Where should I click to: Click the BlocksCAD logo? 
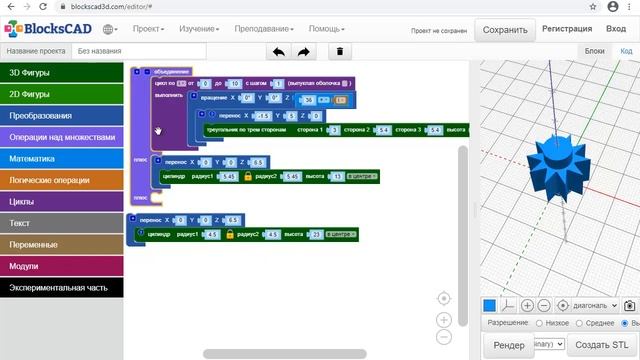[48, 29]
